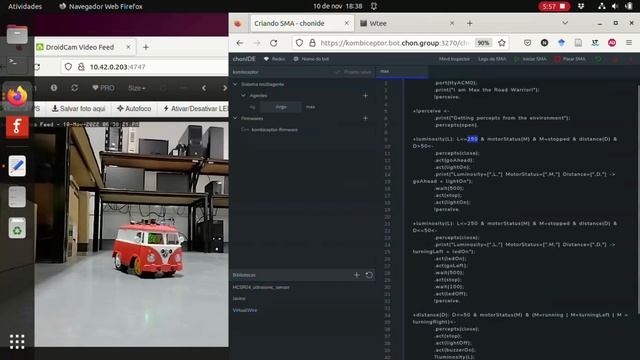The width and height of the screenshot is (640, 360).
Task: Select the Javino library
Action: pyautogui.click(x=239, y=299)
